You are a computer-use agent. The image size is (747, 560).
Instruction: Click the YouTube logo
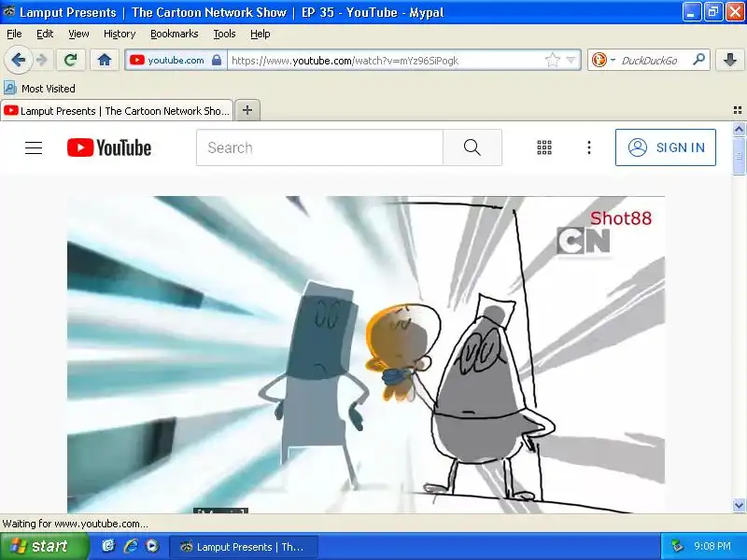[x=109, y=147]
